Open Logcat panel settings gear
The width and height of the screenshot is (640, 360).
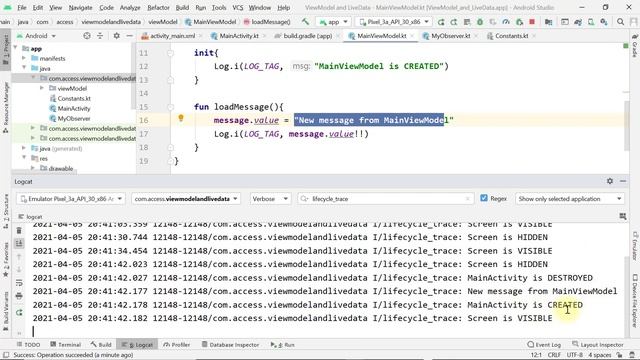point(610,181)
